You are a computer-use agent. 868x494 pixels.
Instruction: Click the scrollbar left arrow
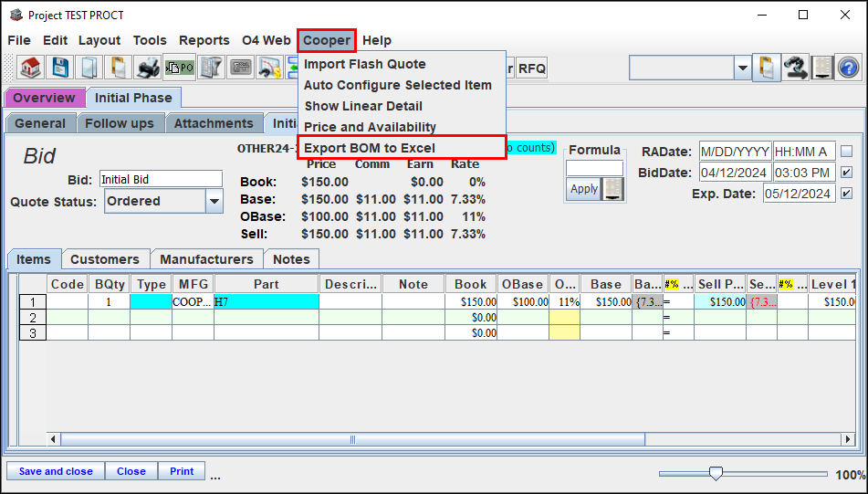[53, 439]
